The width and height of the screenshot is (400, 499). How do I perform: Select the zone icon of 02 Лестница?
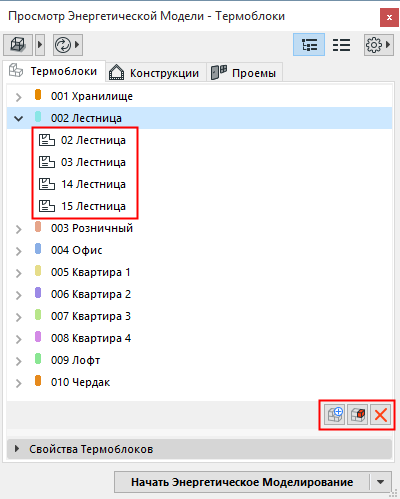[47, 140]
